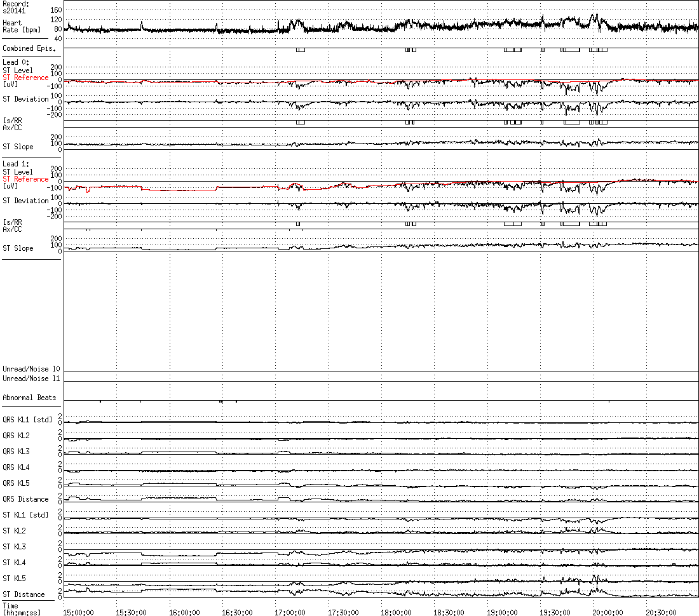
Task: Select the QRS Distance trace label
Action: 25,499
